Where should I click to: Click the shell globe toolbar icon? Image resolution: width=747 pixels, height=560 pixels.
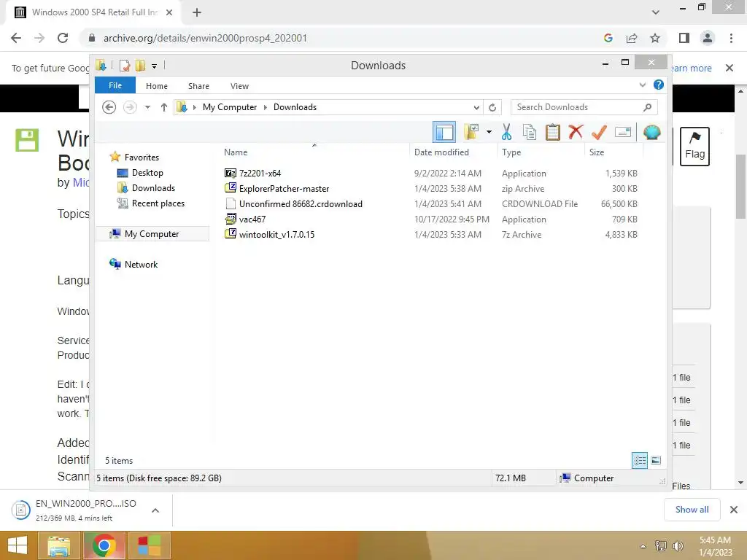click(651, 132)
